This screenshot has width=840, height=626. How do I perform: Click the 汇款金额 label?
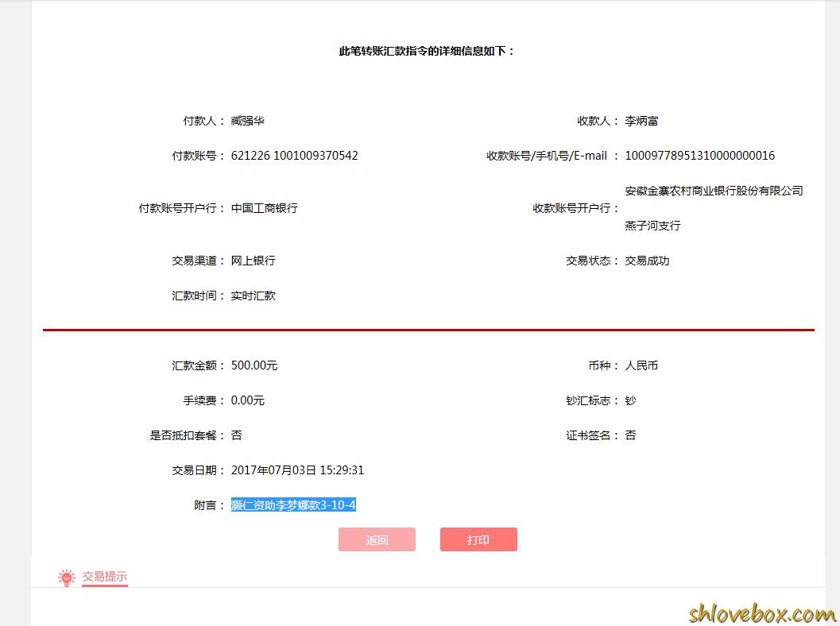[x=198, y=365]
